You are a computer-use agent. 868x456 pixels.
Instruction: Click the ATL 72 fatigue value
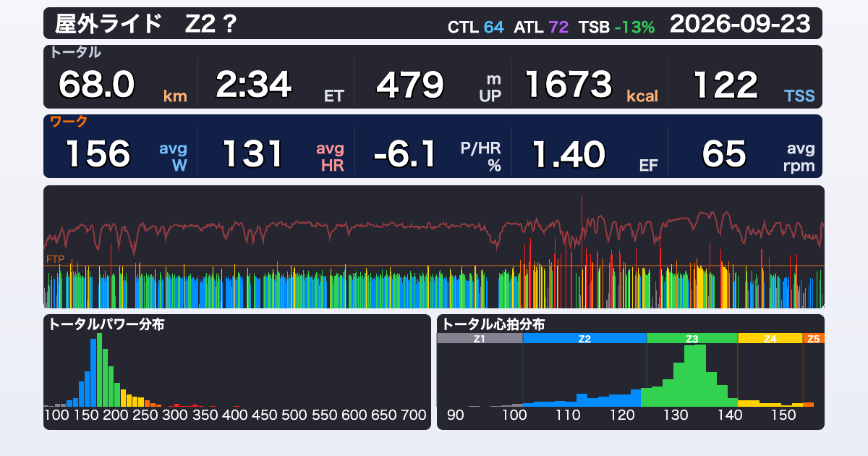pyautogui.click(x=541, y=28)
